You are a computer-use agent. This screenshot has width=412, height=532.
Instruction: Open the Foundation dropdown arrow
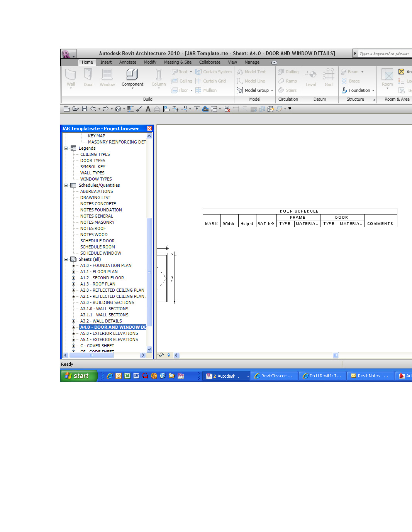point(373,90)
